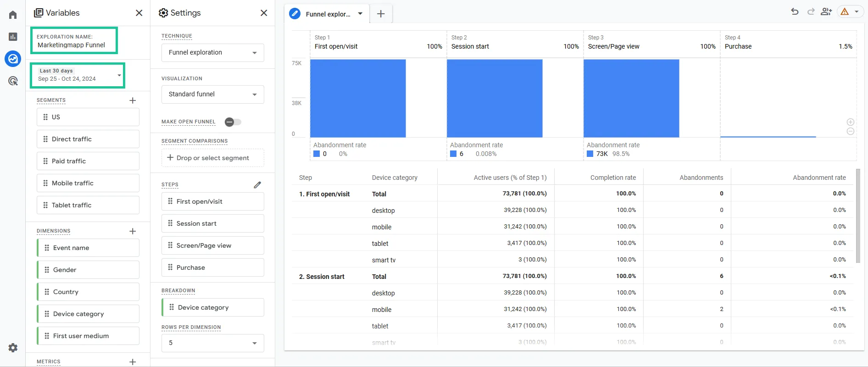Open the date range selector
The height and width of the screenshot is (367, 868).
(x=78, y=75)
